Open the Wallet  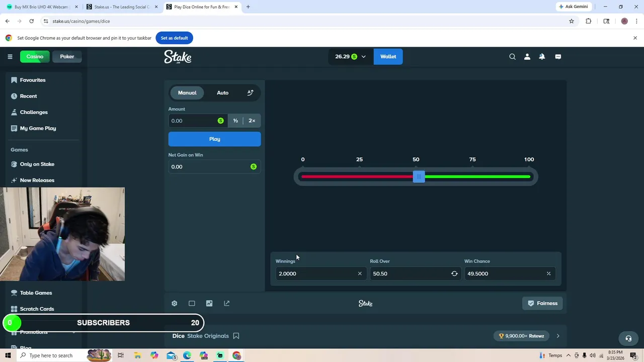tap(388, 56)
